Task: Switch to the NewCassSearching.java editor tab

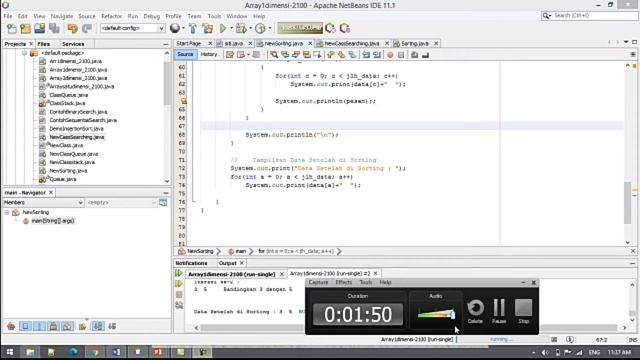Action: (352, 43)
